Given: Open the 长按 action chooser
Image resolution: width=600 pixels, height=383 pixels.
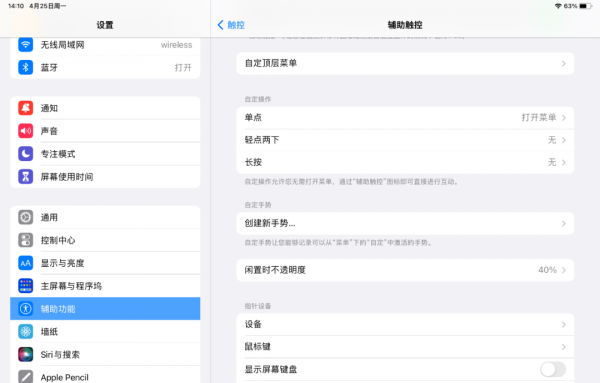Looking at the screenshot, I should pos(405,162).
